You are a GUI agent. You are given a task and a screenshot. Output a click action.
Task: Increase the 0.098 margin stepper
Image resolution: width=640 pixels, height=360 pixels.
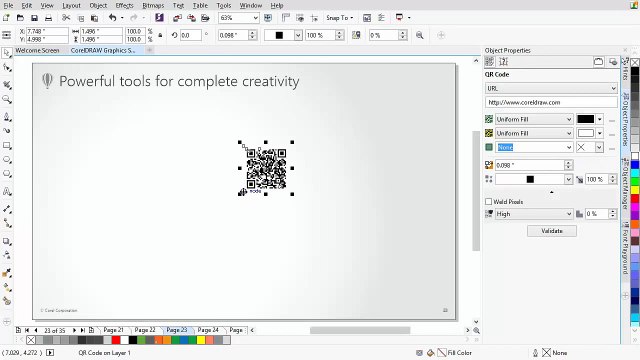(569, 162)
